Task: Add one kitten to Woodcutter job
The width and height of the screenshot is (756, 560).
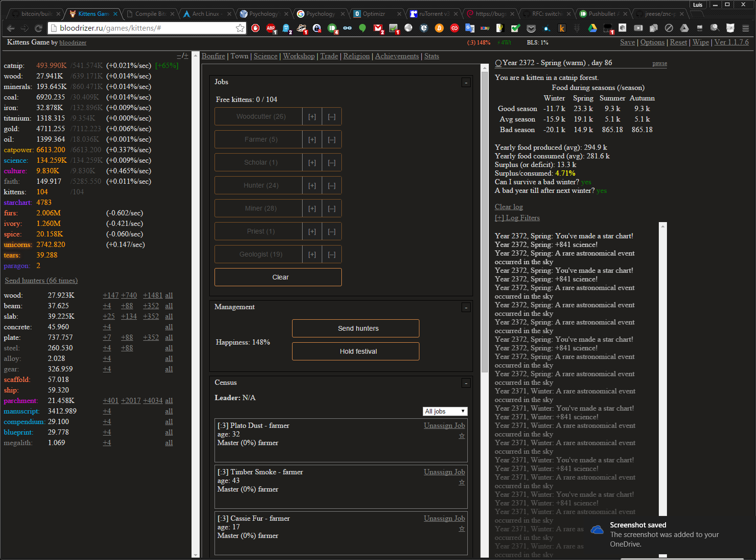Action: click(312, 117)
